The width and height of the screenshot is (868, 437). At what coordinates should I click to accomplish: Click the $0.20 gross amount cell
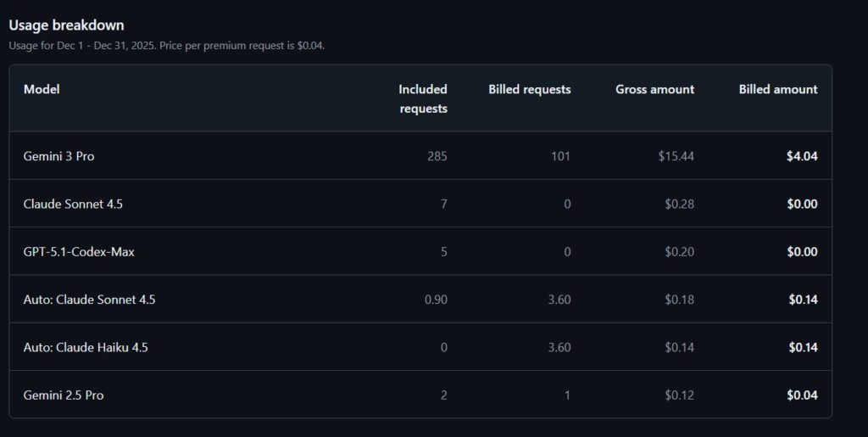[x=679, y=252]
